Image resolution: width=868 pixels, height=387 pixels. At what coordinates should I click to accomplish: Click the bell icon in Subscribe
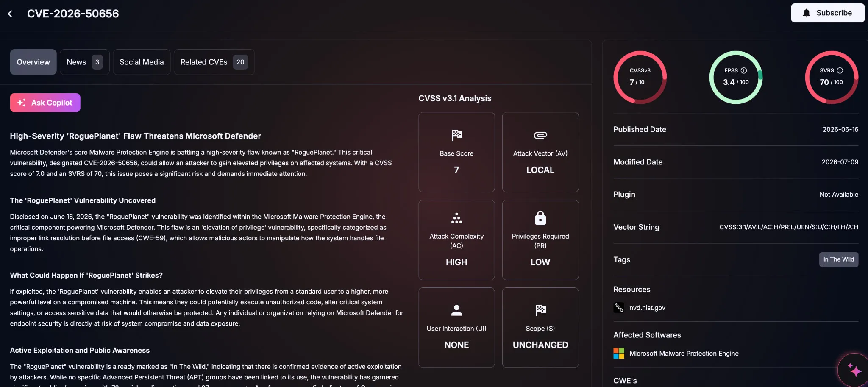click(806, 13)
